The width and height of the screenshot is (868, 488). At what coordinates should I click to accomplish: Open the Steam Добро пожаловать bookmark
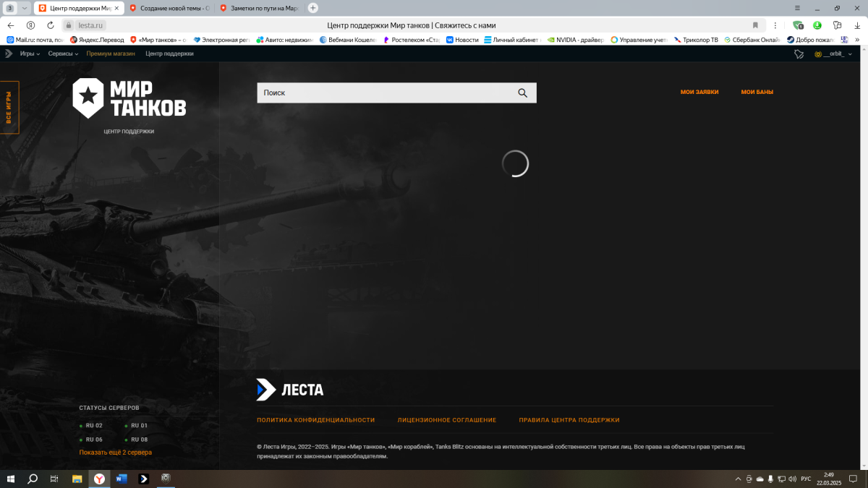[810, 40]
